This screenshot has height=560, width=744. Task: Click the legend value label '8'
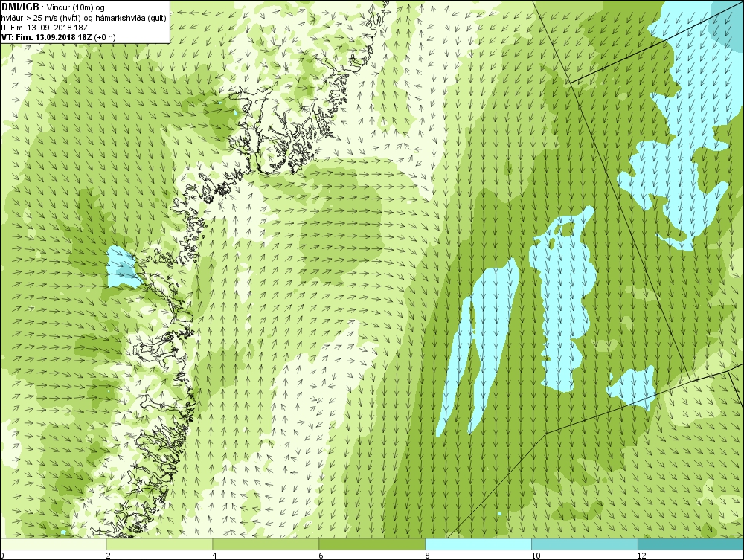point(427,556)
